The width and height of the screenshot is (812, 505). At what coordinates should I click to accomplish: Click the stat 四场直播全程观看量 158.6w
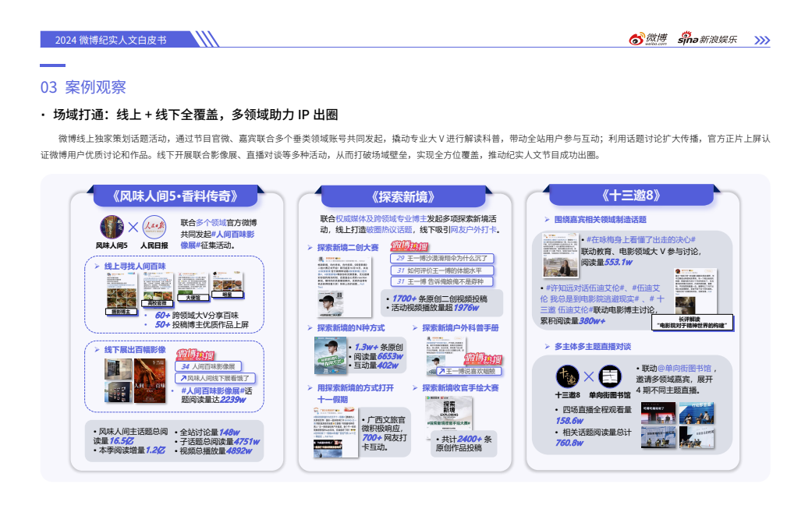[594, 415]
